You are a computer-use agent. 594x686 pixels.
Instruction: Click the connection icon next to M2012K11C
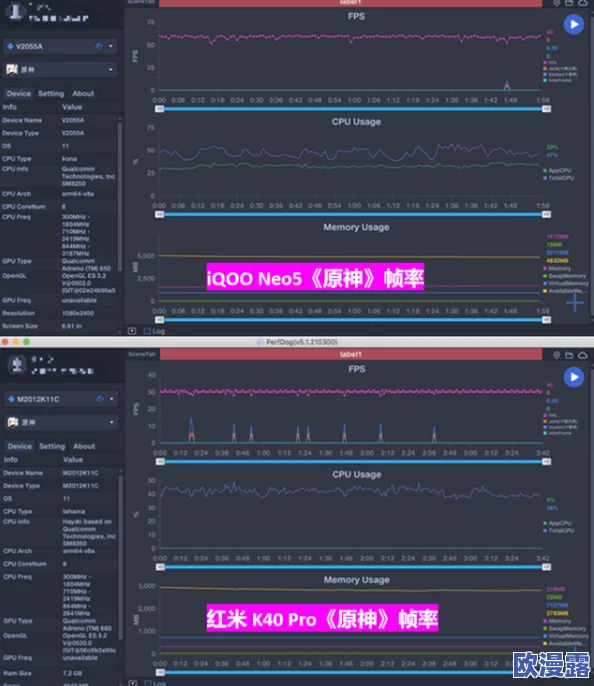[x=100, y=399]
